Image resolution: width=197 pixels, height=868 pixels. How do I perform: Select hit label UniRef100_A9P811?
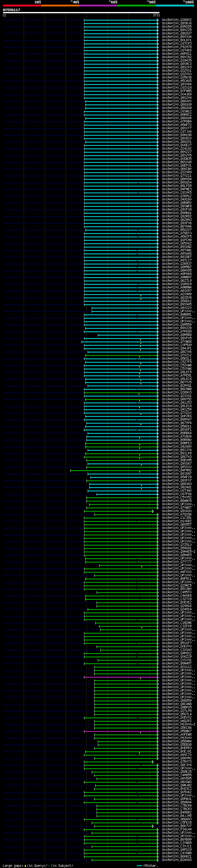pos(176,54)
